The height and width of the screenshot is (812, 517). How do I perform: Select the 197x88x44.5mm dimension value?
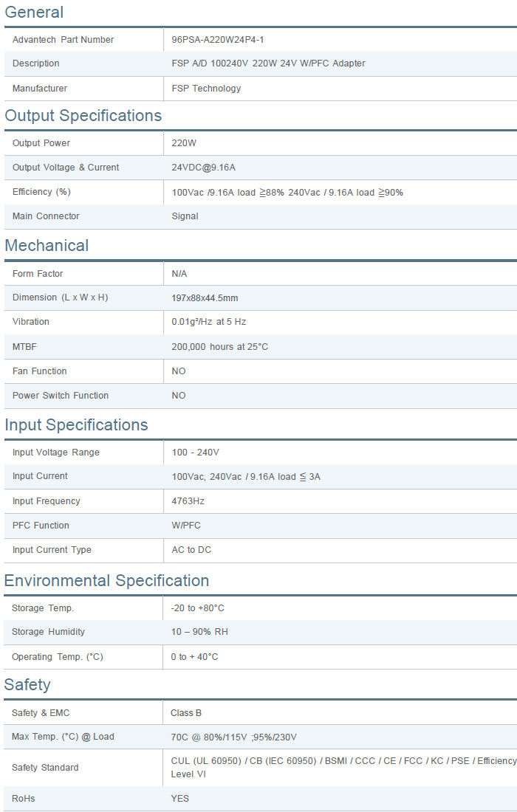tap(205, 298)
